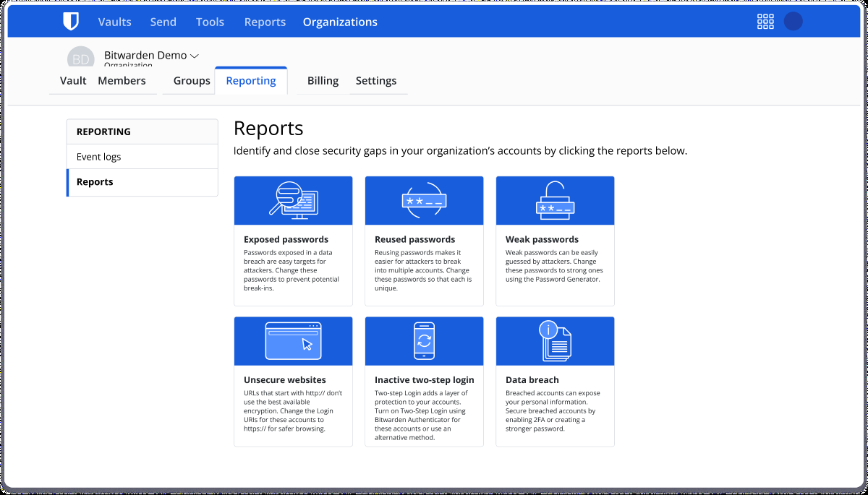Click the Reports page heading
The width and height of the screenshot is (868, 495).
(268, 129)
